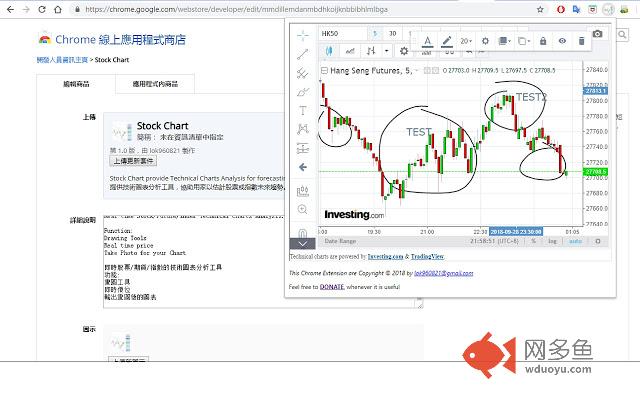Click the detailed description text area
Viewport: 640px width, 400px height.
click(x=263, y=261)
